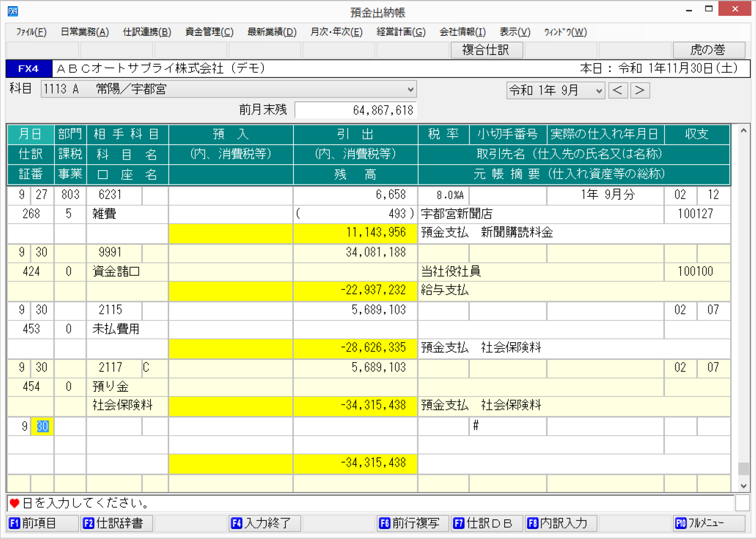Click account code 9991
Viewport: 756px width, 539px height.
pyautogui.click(x=110, y=252)
